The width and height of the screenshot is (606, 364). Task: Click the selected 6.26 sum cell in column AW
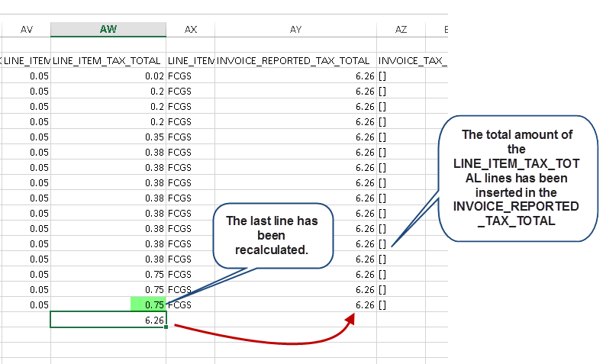[108, 320]
